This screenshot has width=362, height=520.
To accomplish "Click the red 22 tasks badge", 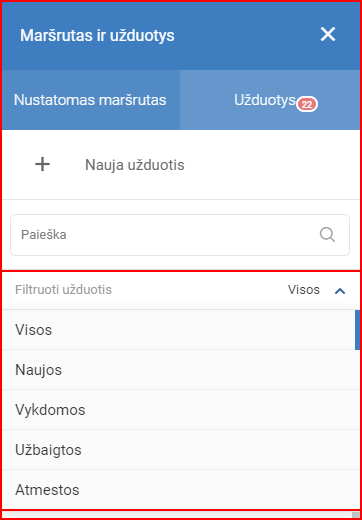I will click(307, 105).
